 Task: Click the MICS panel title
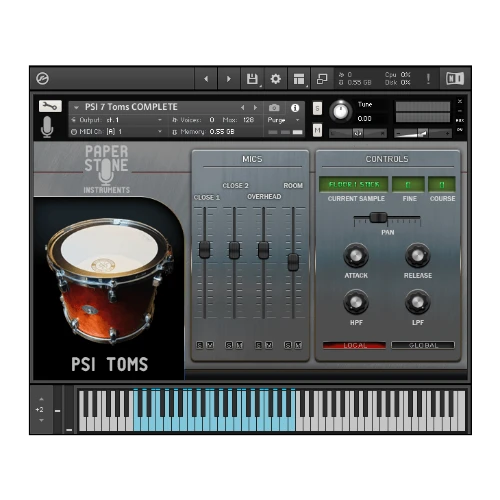(252, 159)
